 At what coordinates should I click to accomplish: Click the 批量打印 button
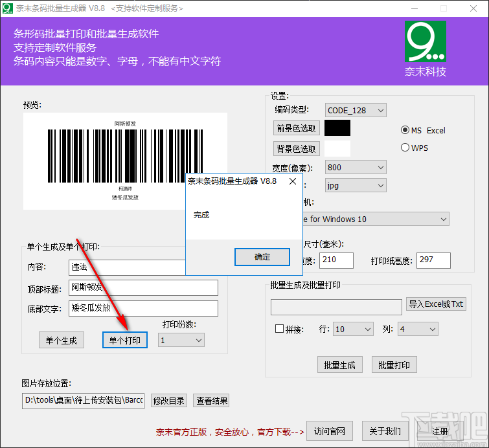(394, 364)
